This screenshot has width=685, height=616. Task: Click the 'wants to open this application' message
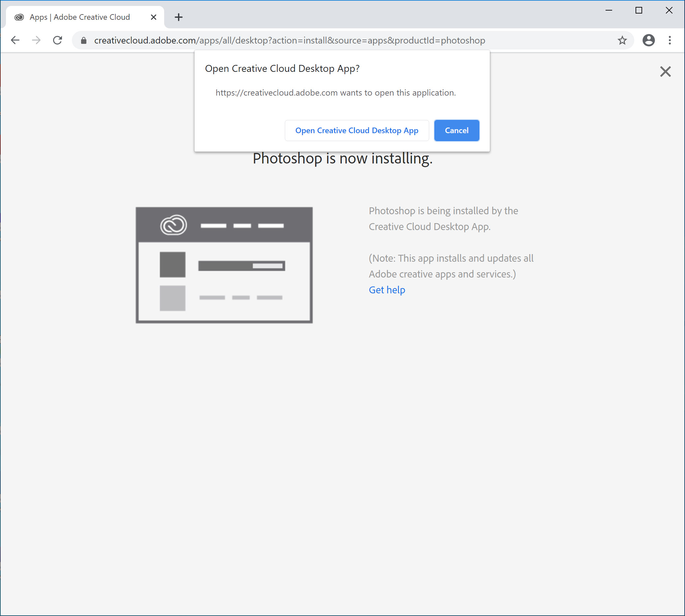click(336, 93)
